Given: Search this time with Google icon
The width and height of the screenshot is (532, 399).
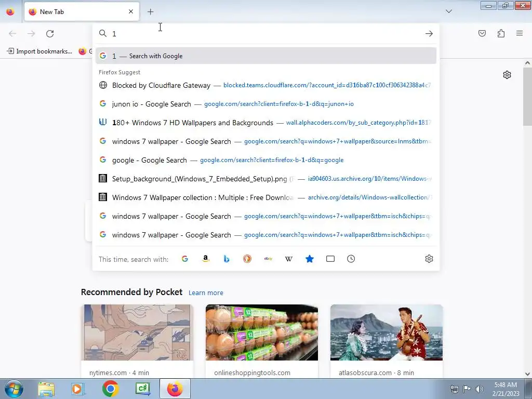Looking at the screenshot, I should tap(185, 259).
